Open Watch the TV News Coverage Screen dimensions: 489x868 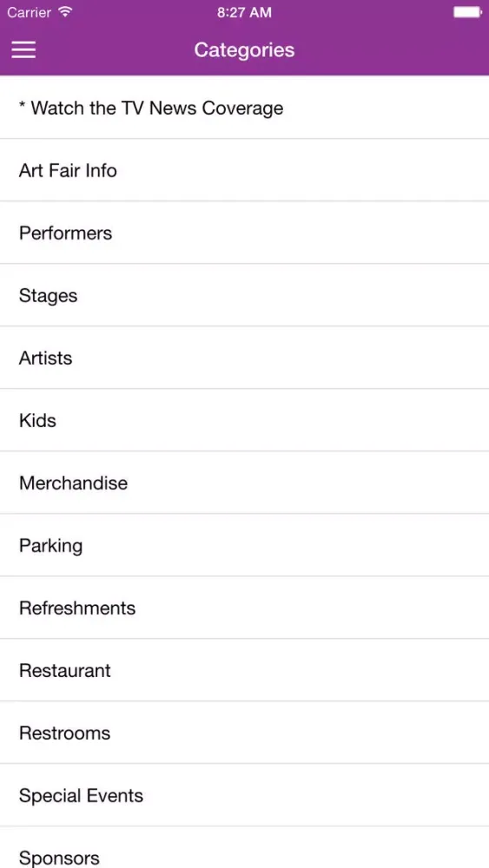click(244, 108)
